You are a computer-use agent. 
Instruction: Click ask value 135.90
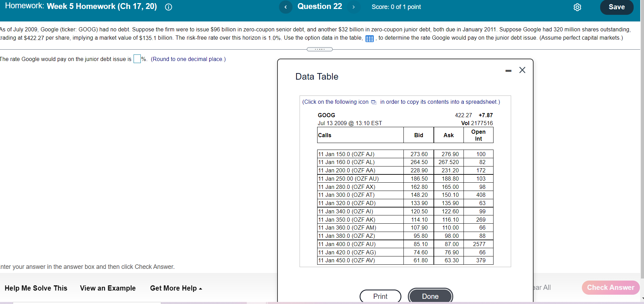coord(450,203)
